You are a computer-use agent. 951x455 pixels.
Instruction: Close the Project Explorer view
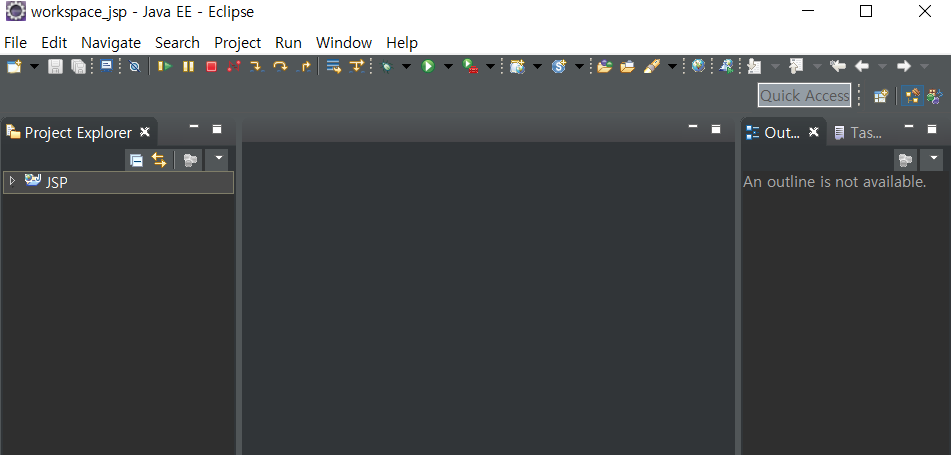point(145,132)
